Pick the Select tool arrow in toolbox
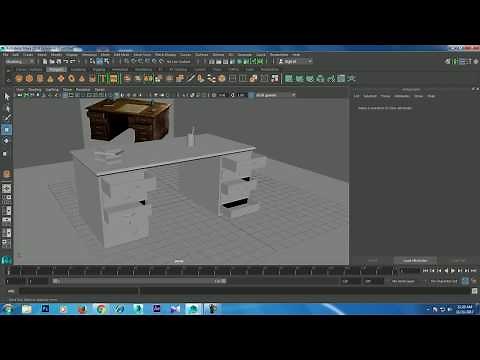Viewport: 480px width, 360px height. pyautogui.click(x=7, y=97)
